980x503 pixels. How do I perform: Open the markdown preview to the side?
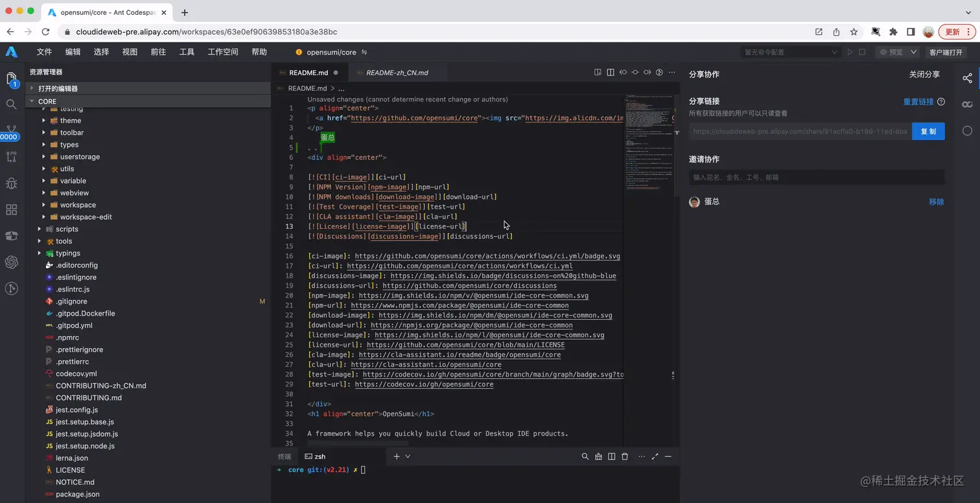pos(598,73)
